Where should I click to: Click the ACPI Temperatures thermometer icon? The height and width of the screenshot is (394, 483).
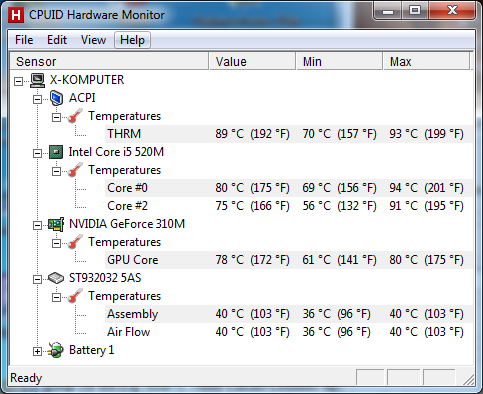pos(75,116)
